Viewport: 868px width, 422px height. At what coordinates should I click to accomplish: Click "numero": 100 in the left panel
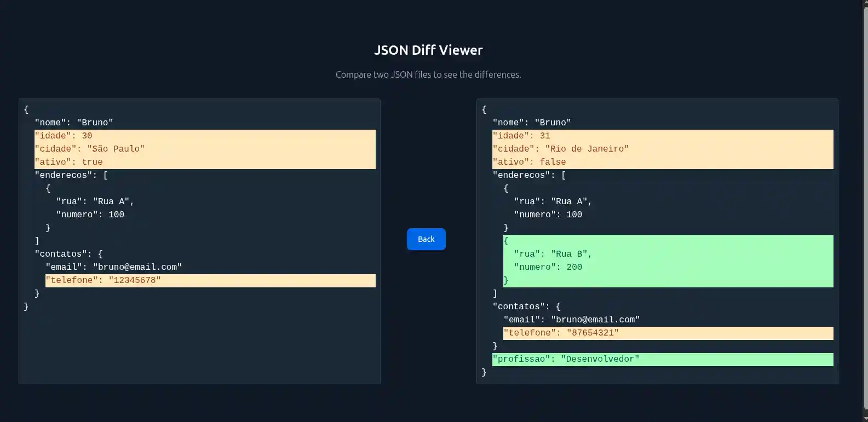(x=90, y=215)
